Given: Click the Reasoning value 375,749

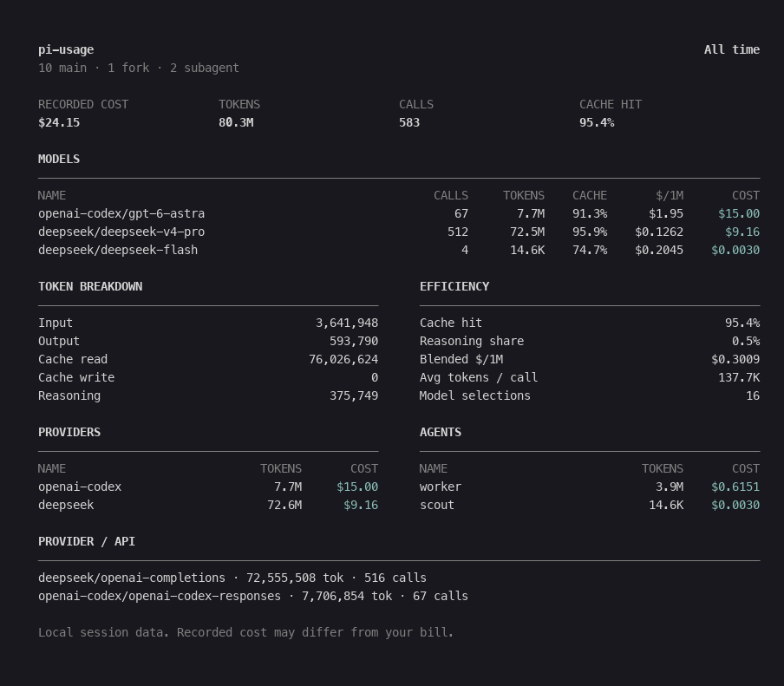Looking at the screenshot, I should 354,396.
